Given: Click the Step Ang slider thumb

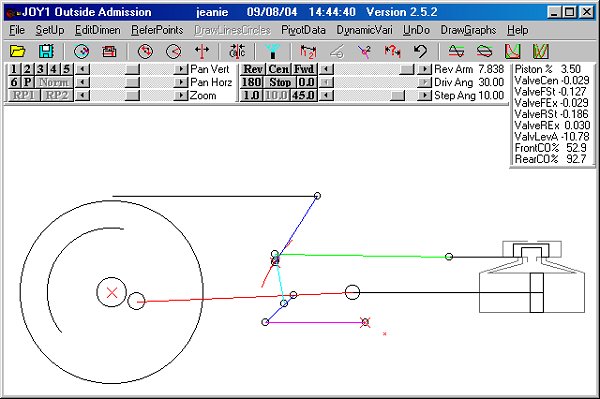Looking at the screenshot, I should tap(398, 95).
